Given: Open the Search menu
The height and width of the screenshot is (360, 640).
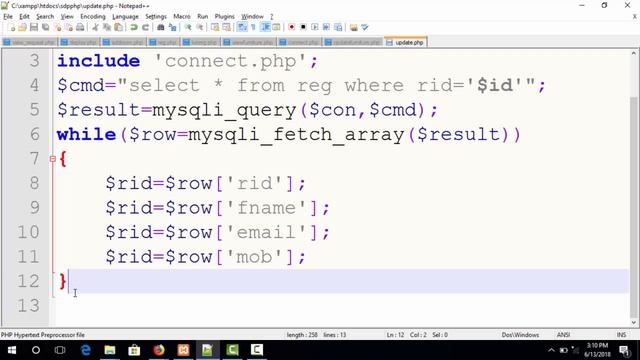Looking at the screenshot, I should point(45,16).
